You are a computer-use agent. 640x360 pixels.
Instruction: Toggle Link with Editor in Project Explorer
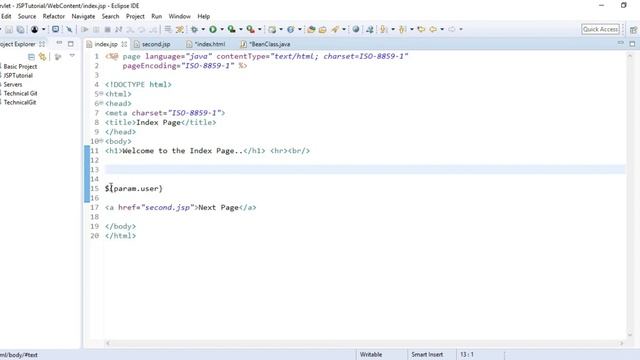(x=42, y=57)
